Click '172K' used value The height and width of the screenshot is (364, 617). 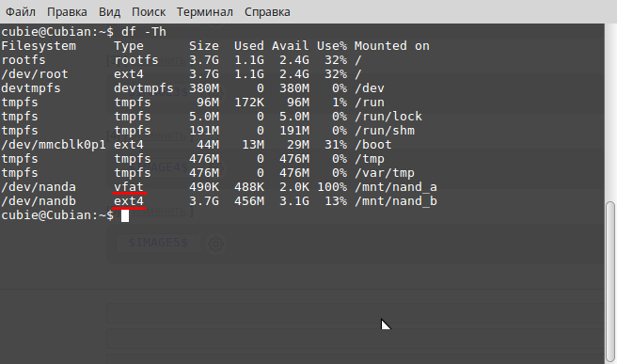point(249,103)
